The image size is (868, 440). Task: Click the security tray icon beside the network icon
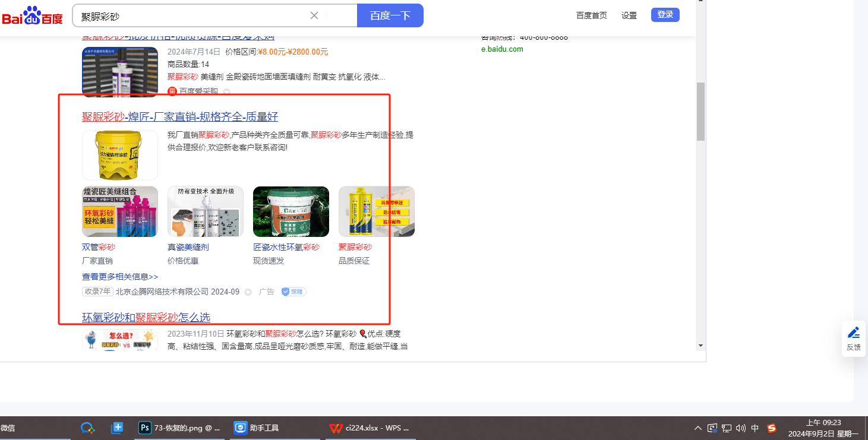712,428
